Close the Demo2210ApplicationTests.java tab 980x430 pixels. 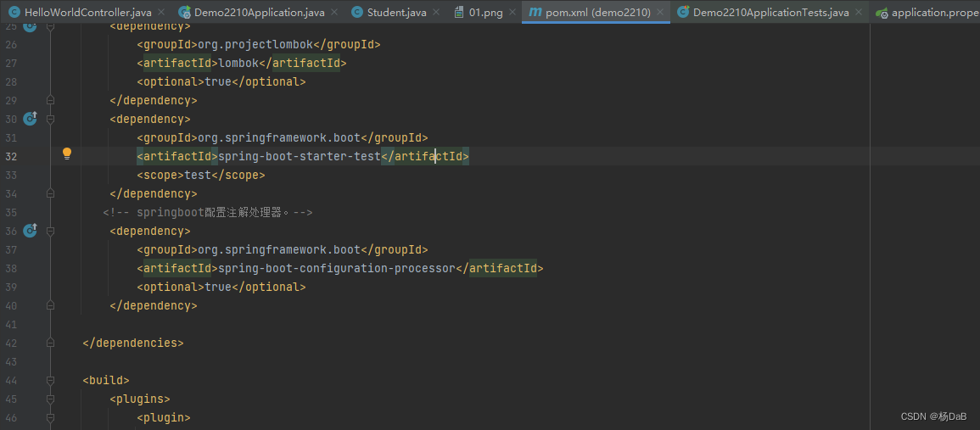click(860, 13)
